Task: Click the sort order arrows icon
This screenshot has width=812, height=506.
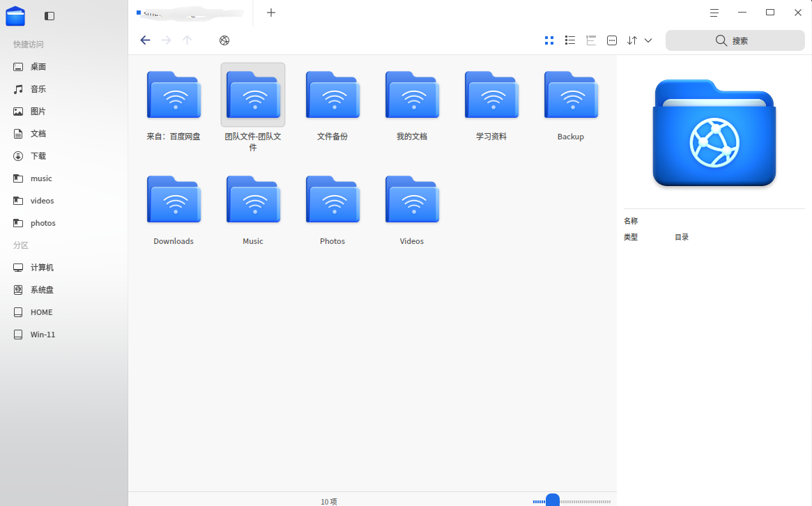Action: click(632, 40)
